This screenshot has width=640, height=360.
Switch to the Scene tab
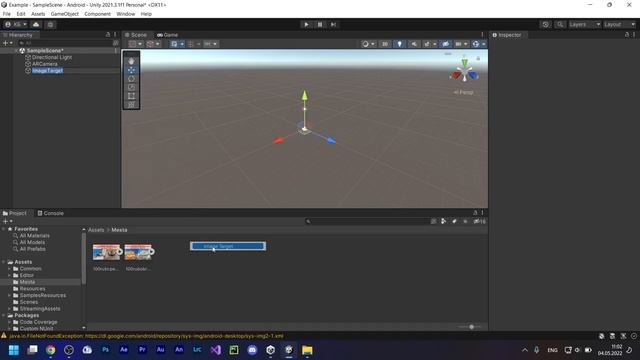coord(136,35)
